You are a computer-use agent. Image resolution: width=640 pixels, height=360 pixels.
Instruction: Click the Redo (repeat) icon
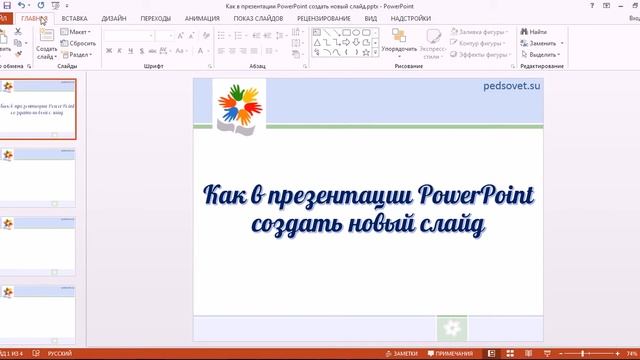pyautogui.click(x=41, y=5)
